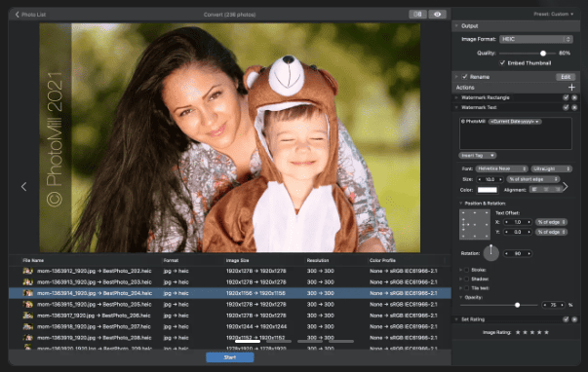Enable the Tile text checkbox
Viewport: 588px width, 372px height.
[x=466, y=288]
